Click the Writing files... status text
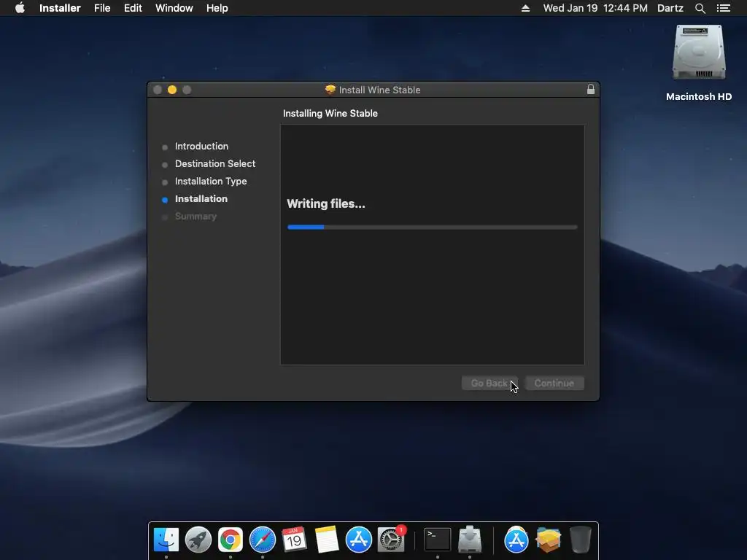747x560 pixels. 326,204
